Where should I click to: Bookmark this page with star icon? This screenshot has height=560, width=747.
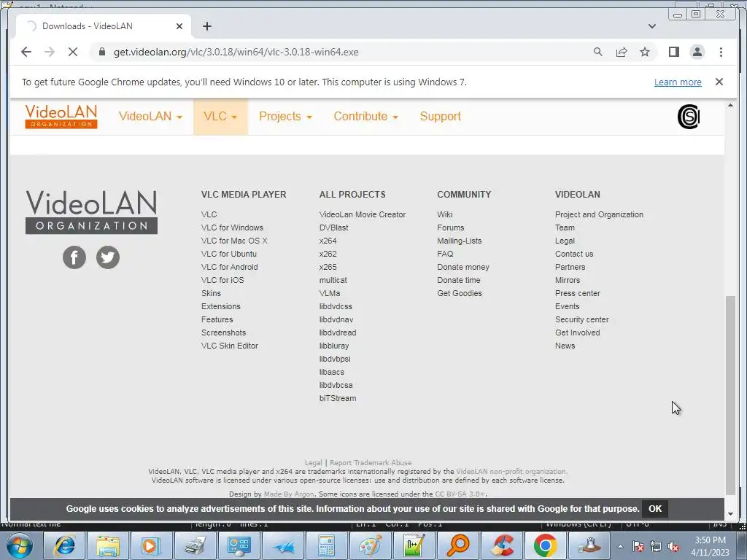click(x=645, y=52)
